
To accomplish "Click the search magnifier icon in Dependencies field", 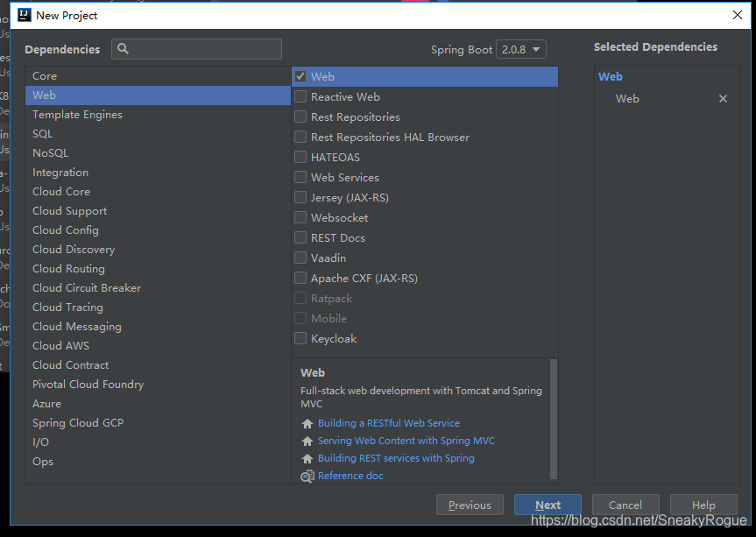I will pyautogui.click(x=123, y=49).
